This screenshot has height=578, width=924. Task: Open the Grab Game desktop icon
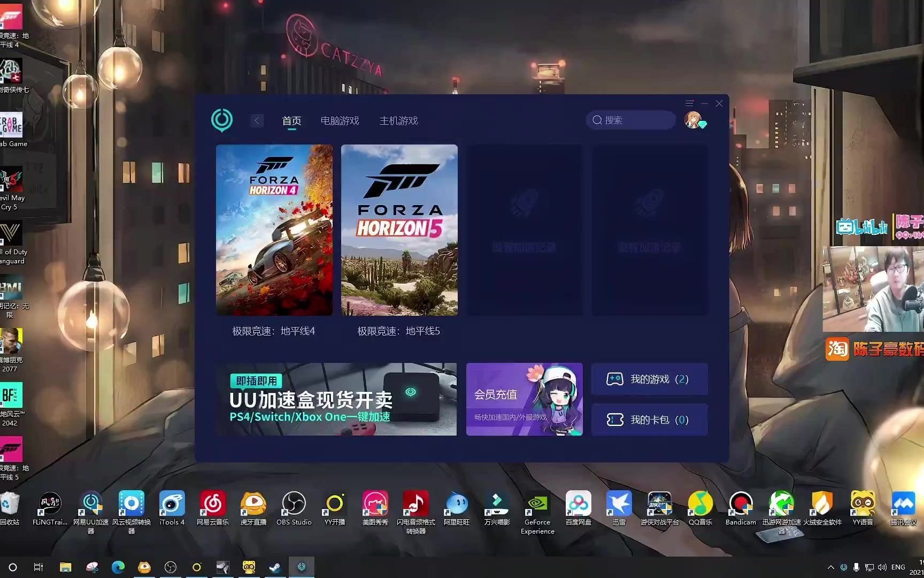pos(12,130)
